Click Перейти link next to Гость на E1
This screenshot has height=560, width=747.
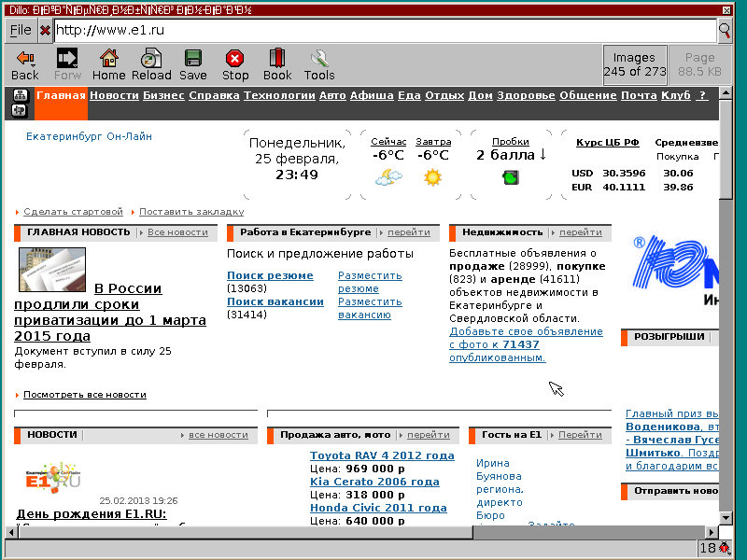(x=580, y=435)
